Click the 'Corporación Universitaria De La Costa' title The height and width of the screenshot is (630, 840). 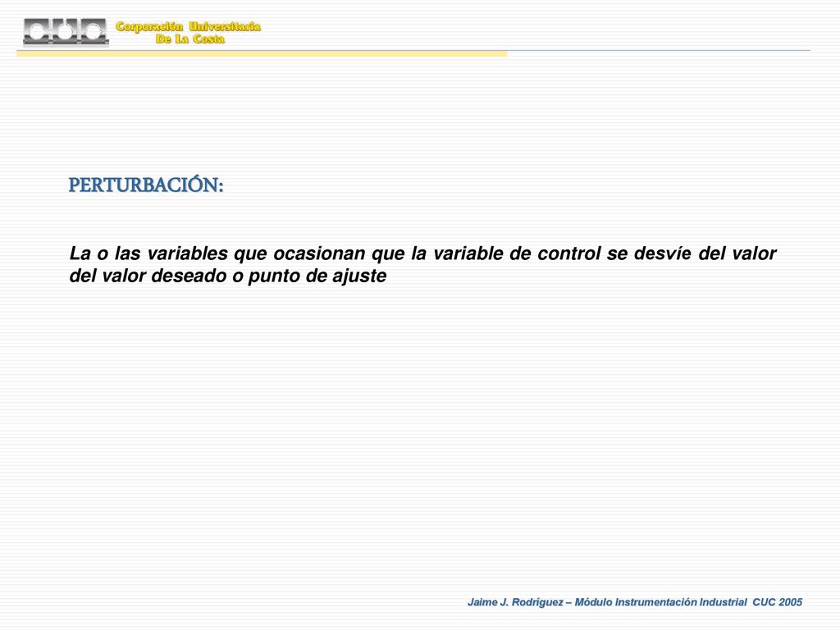189,33
